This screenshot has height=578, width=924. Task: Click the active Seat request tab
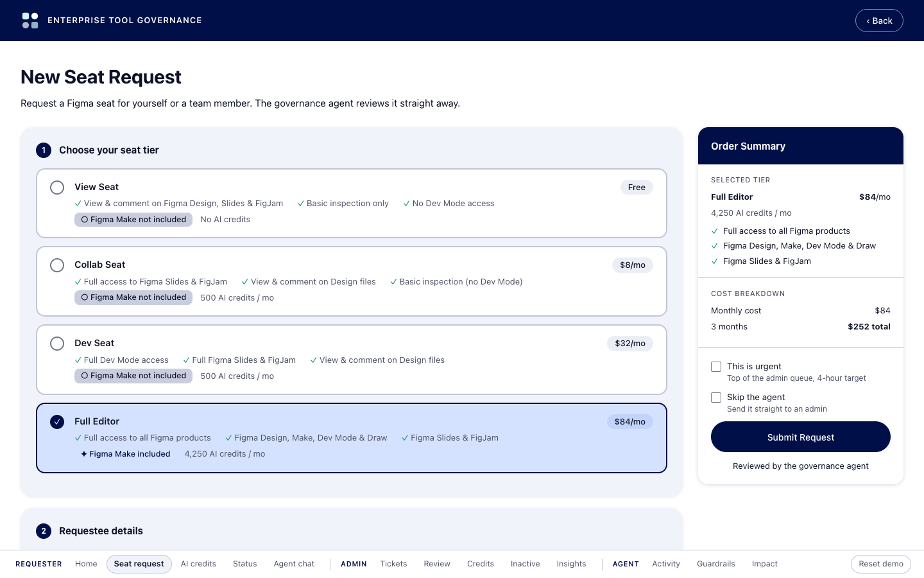point(139,564)
